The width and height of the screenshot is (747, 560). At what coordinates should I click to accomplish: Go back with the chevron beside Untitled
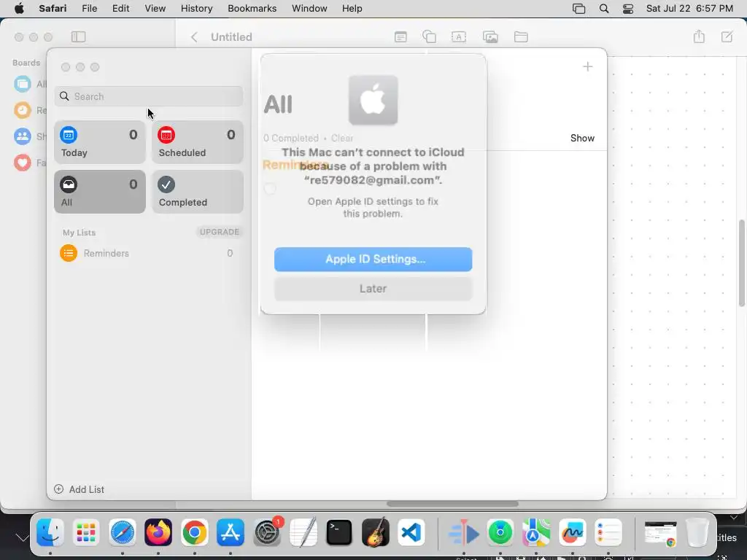pos(194,37)
